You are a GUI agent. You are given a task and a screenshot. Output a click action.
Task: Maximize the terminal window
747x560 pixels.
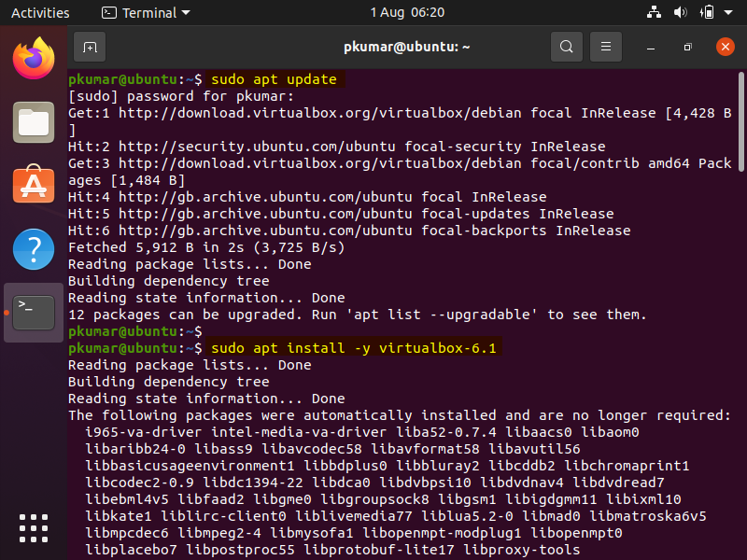click(687, 48)
